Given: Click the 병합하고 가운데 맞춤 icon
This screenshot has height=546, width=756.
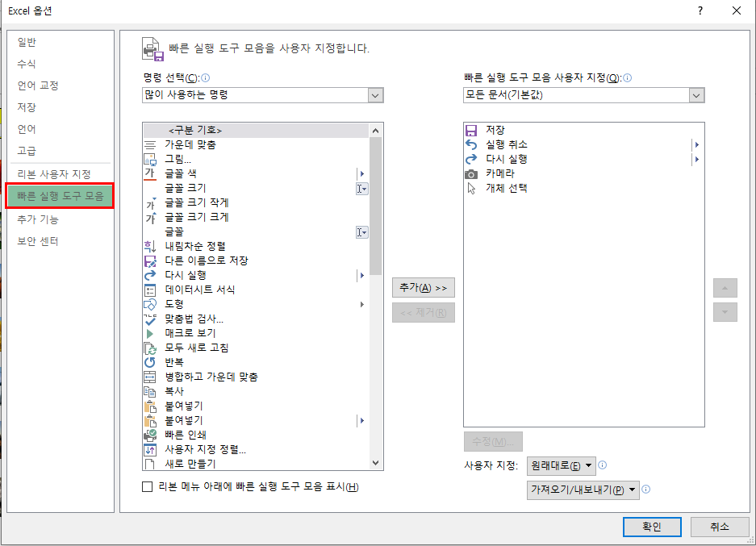Looking at the screenshot, I should (150, 377).
